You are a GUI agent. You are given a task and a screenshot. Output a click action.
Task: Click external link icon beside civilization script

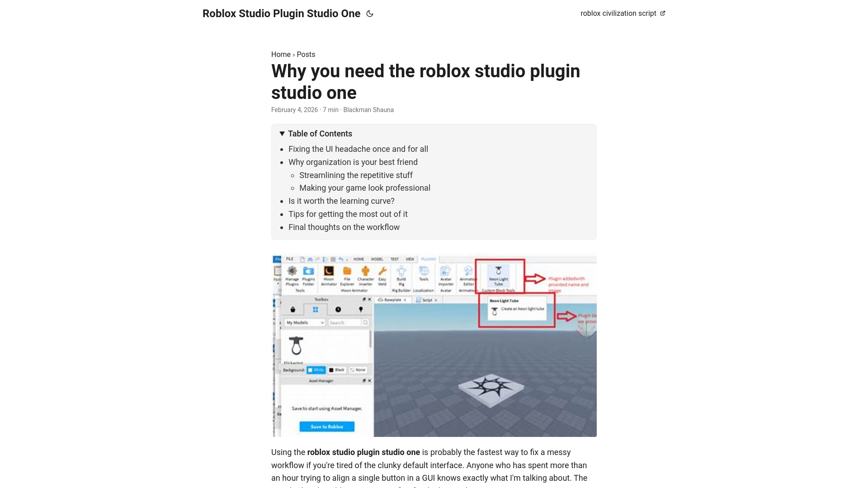pos(663,14)
